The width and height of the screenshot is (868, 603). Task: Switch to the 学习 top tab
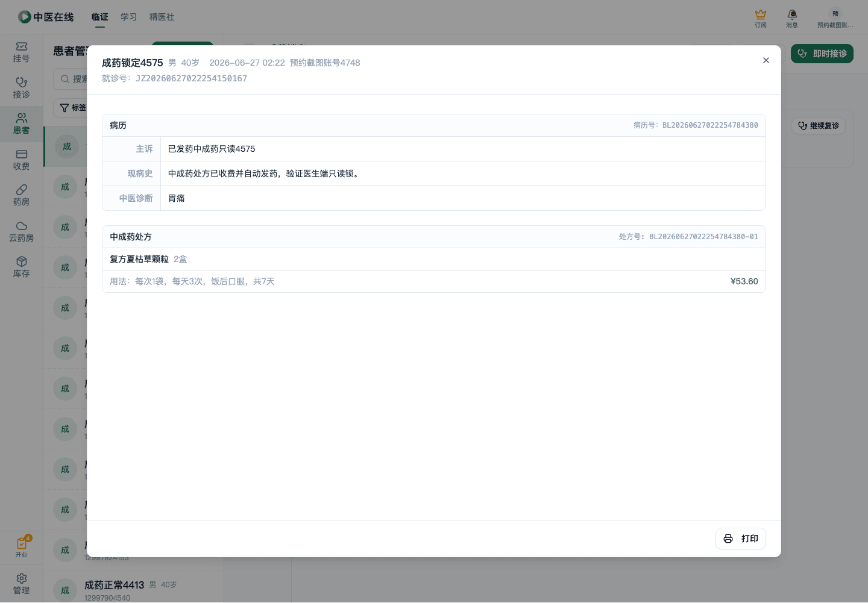click(129, 17)
